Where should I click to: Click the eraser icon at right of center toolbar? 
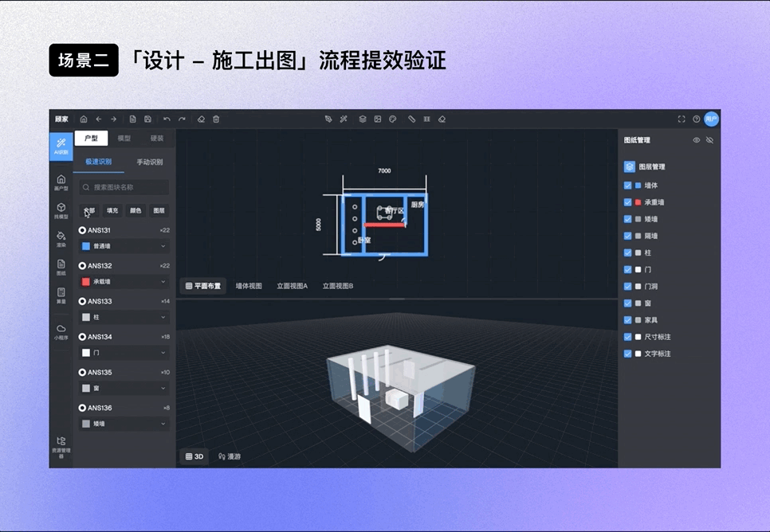pyautogui.click(x=442, y=119)
